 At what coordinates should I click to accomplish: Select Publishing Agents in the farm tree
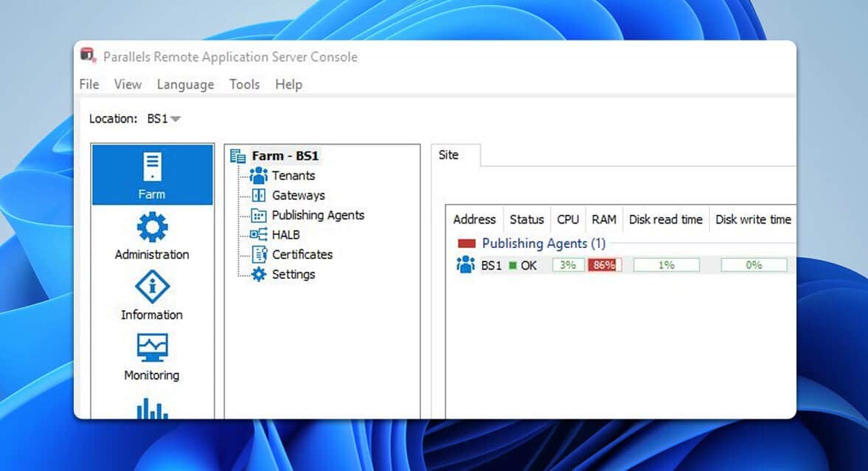point(319,215)
